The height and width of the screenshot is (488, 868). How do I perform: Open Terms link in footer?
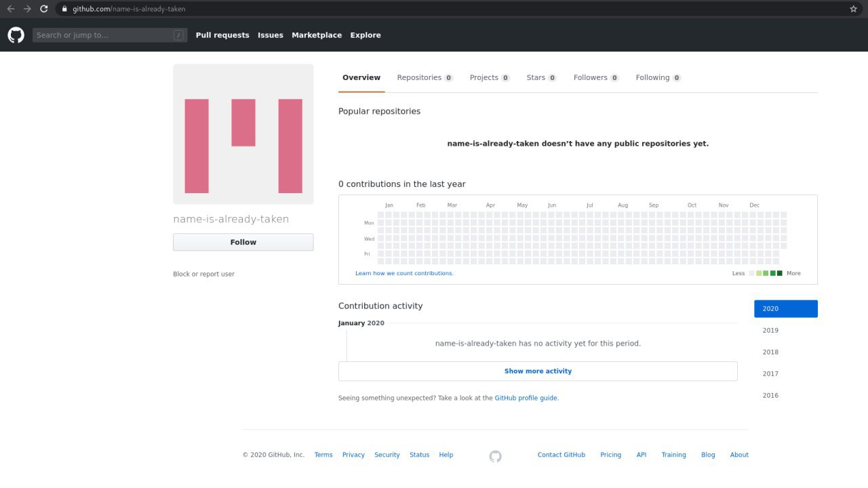323,455
